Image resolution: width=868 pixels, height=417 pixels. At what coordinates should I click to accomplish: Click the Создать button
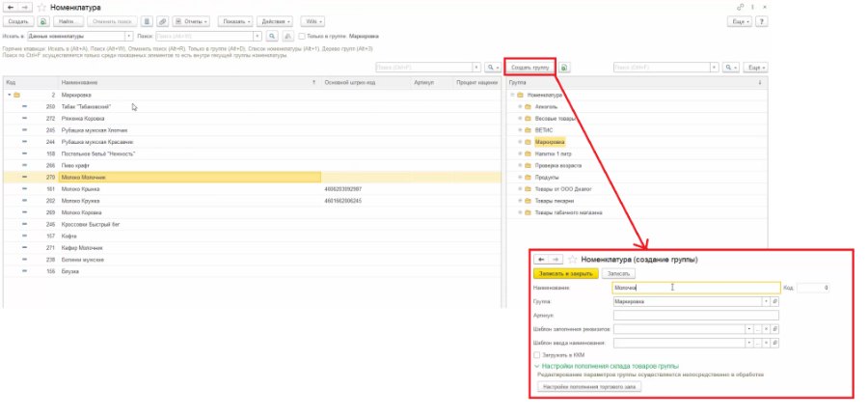coord(19,21)
